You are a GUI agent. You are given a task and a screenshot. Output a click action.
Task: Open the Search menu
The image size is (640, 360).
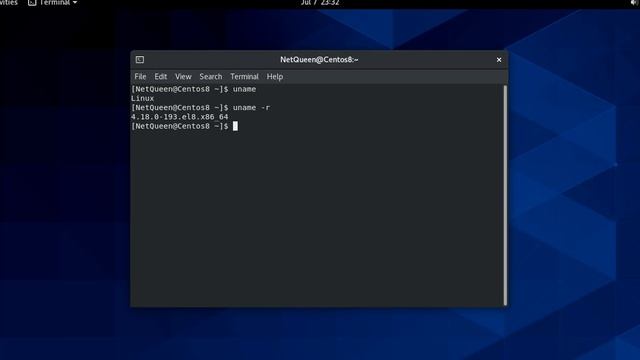pyautogui.click(x=211, y=77)
